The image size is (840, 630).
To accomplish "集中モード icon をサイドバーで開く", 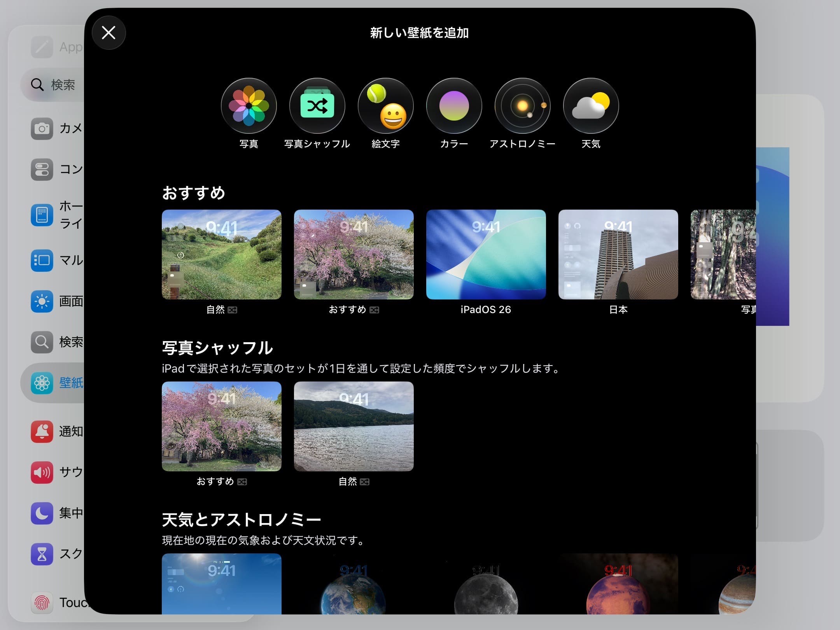I will point(42,513).
